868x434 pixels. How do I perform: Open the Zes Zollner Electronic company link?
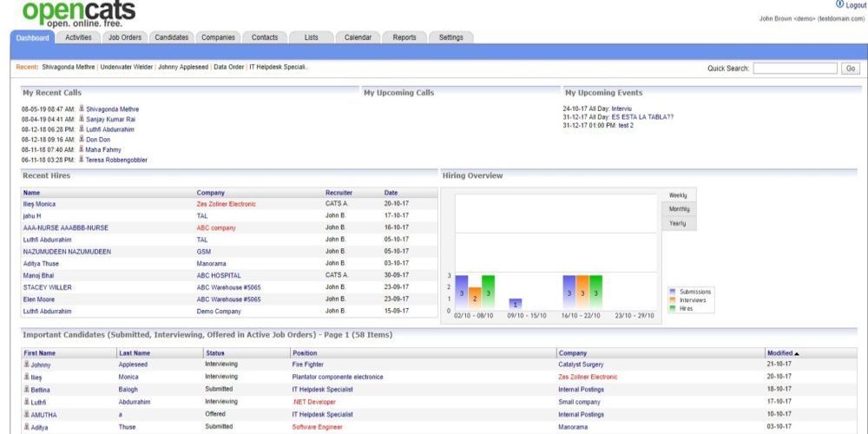click(226, 204)
